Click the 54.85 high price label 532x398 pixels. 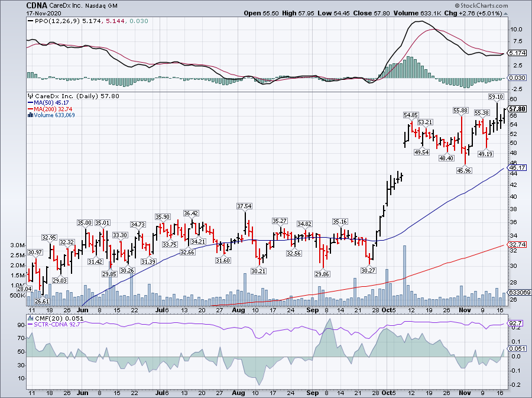(411, 115)
